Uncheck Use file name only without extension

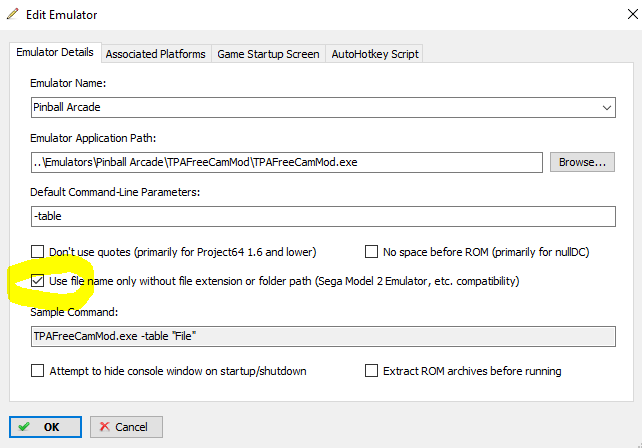pos(38,281)
